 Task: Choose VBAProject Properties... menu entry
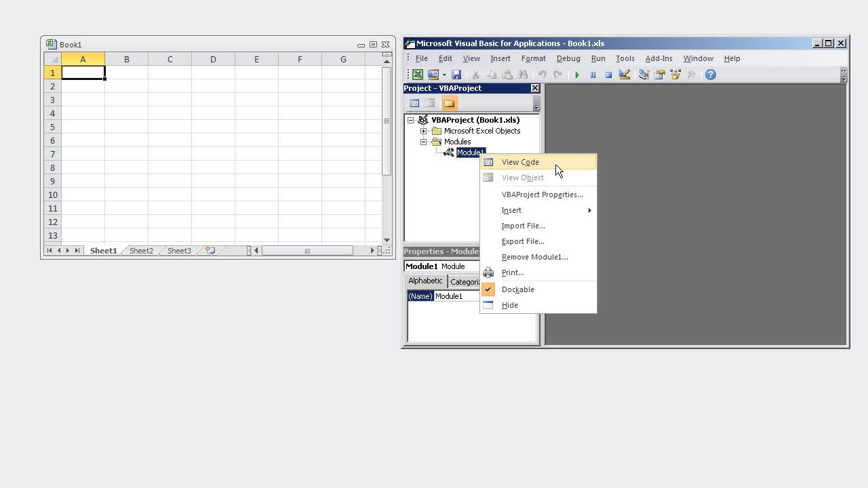coord(538,195)
